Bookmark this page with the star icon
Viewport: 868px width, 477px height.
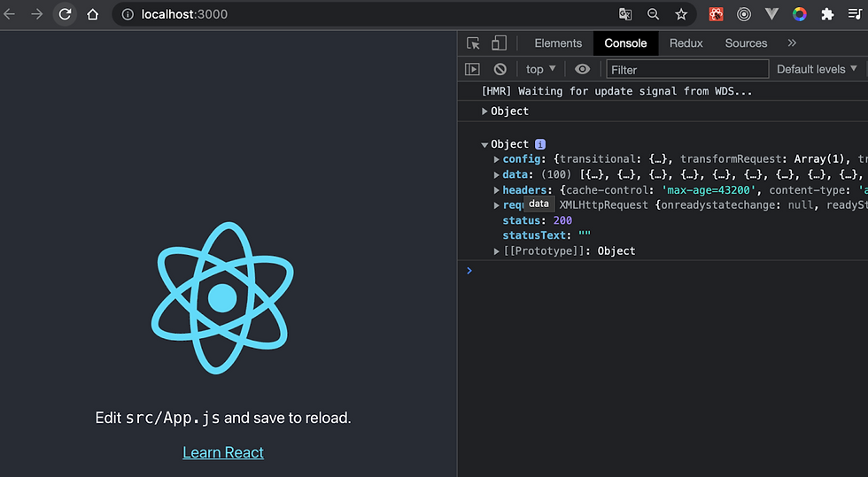[x=681, y=14]
